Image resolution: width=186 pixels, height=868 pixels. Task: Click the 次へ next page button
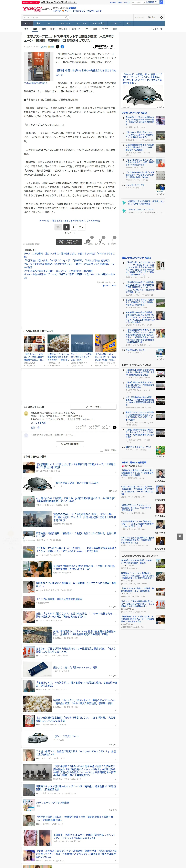click(81, 227)
